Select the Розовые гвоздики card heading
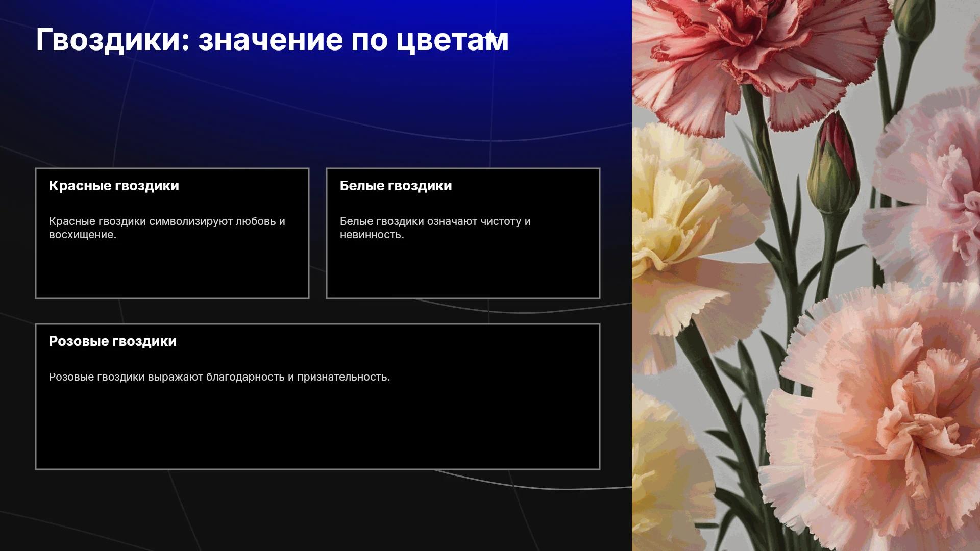Image resolution: width=980 pixels, height=551 pixels. 113,341
